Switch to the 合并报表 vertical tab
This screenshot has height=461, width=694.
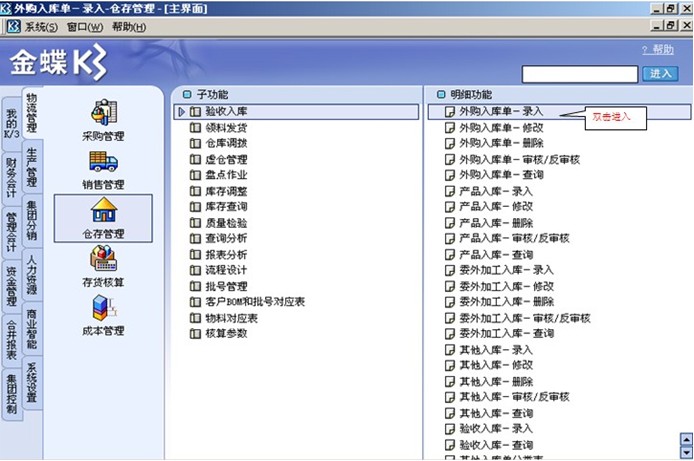coord(12,341)
